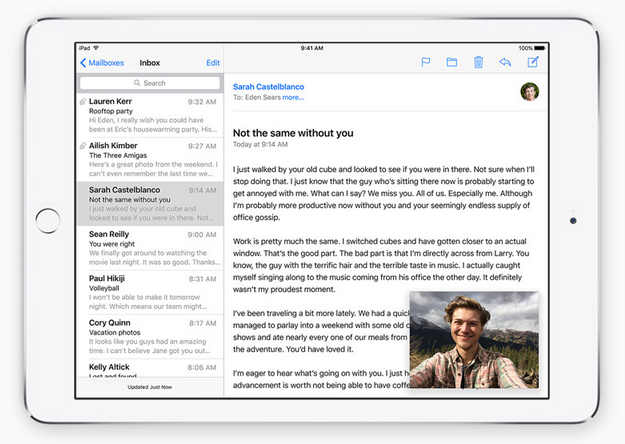
Task: Open Paul Hikiji's Volleyball email
Action: [x=150, y=292]
